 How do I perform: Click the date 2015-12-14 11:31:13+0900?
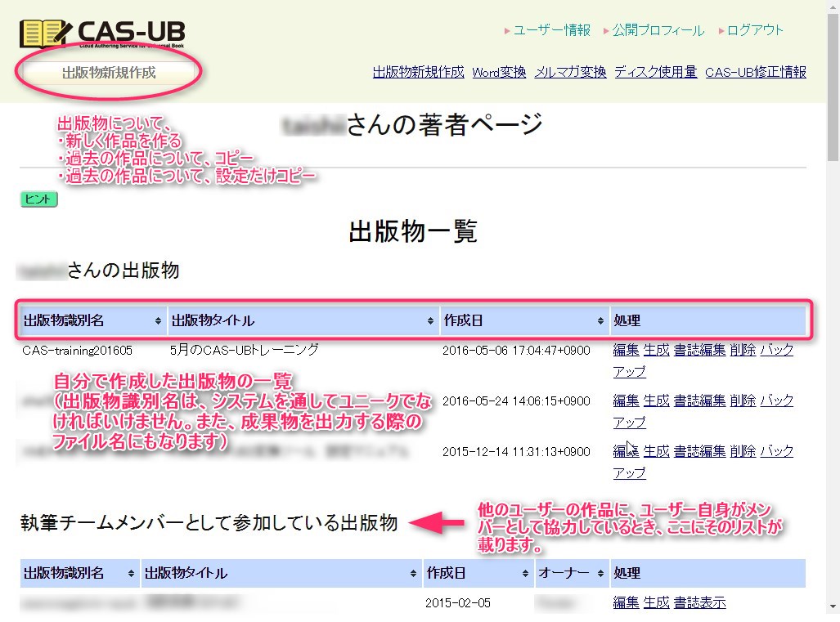[x=516, y=452]
